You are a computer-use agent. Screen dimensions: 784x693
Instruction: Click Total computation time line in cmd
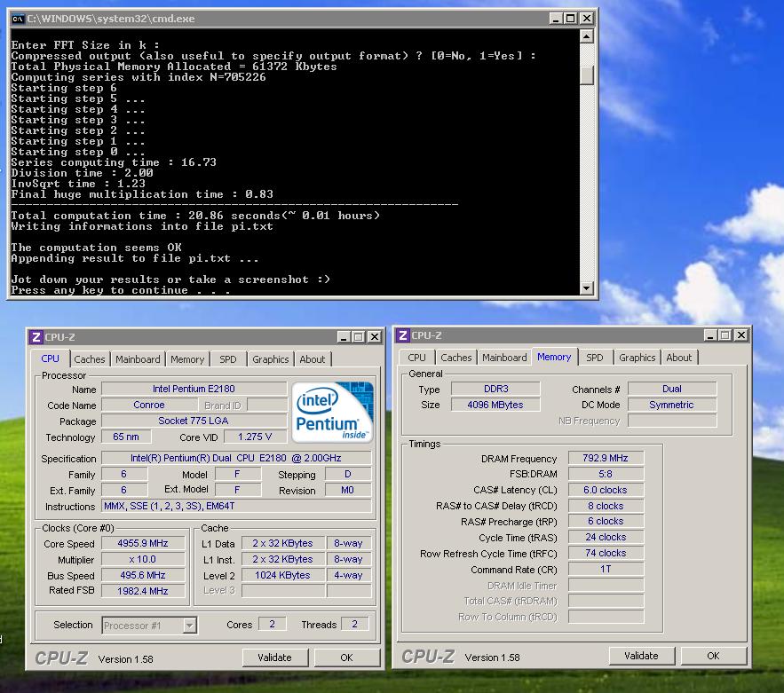[x=195, y=216]
